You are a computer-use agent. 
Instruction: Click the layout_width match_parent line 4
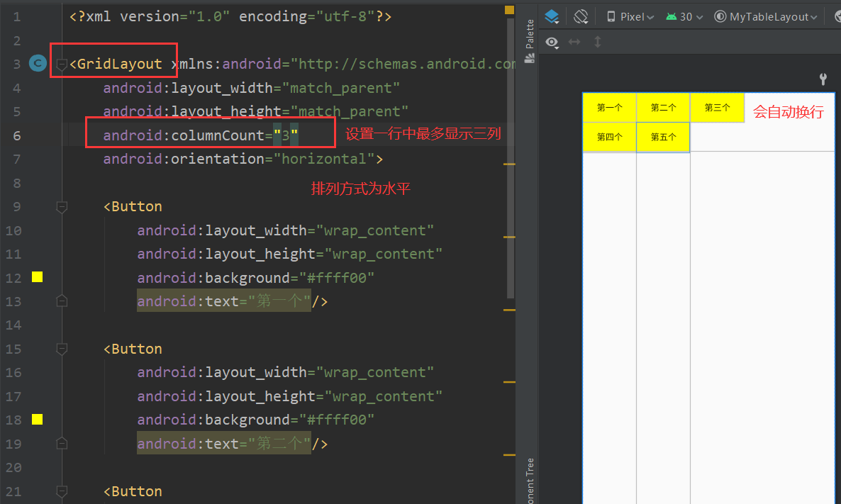(x=252, y=87)
